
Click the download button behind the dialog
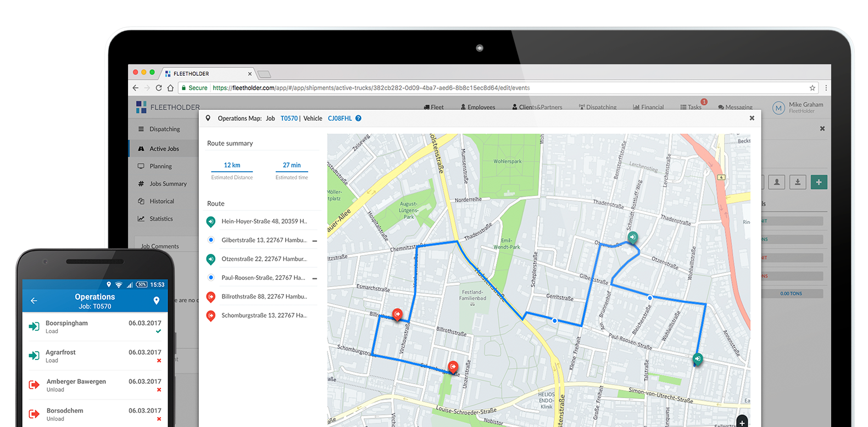tap(798, 182)
